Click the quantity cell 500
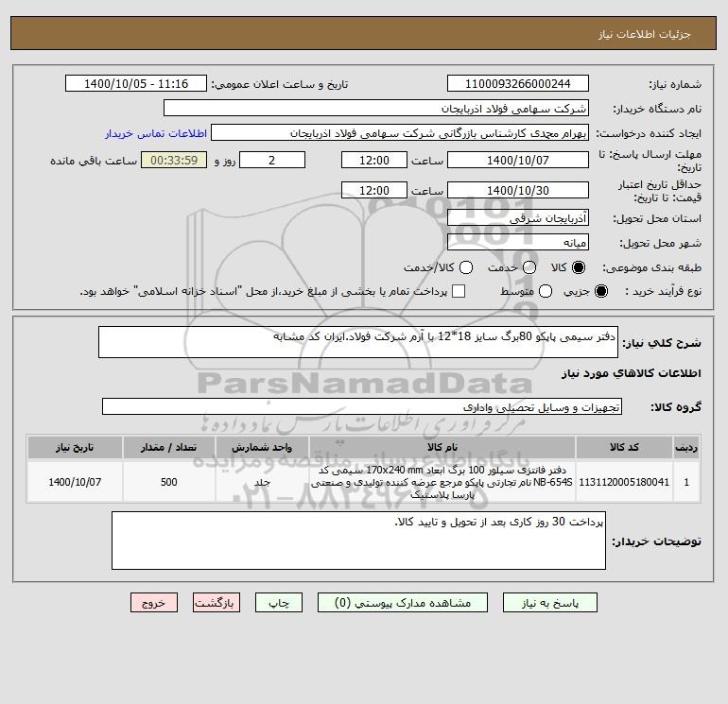The image size is (728, 704). tap(168, 482)
